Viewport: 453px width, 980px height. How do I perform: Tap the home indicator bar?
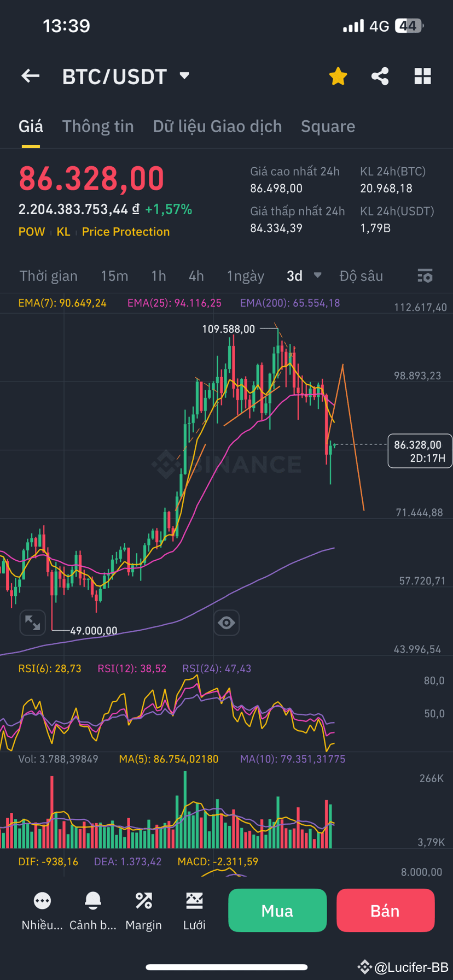tap(226, 967)
